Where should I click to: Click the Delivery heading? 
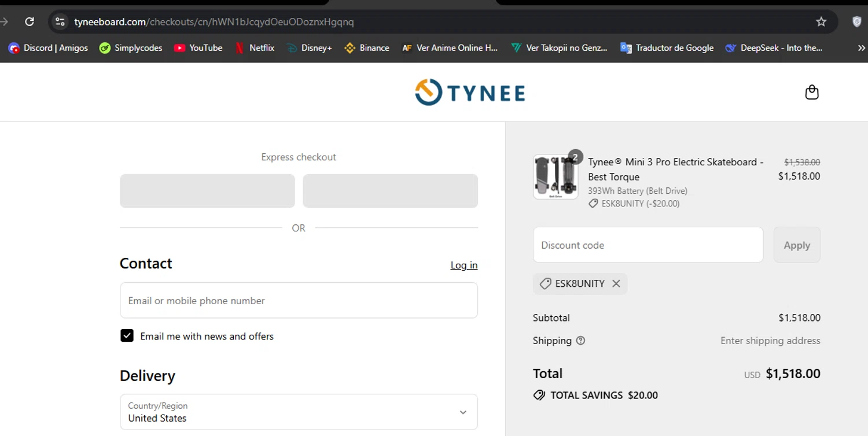pos(148,376)
